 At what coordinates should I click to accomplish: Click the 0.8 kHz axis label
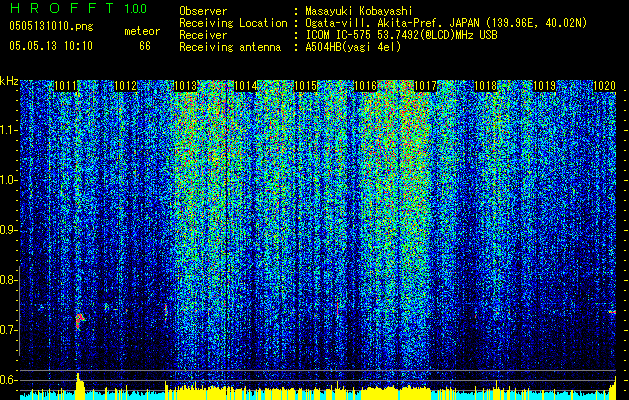(x=8, y=280)
